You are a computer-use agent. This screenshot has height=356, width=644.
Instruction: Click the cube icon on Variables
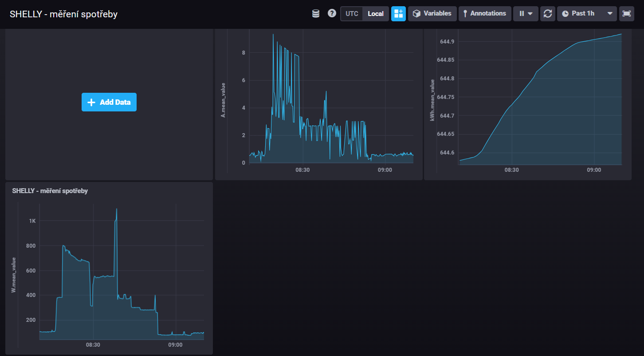coord(416,14)
